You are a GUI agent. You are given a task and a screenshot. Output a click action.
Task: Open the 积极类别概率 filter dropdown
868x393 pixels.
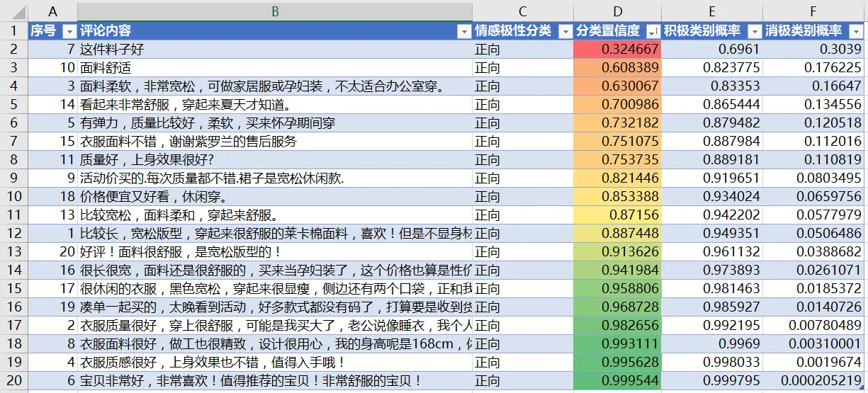(755, 31)
